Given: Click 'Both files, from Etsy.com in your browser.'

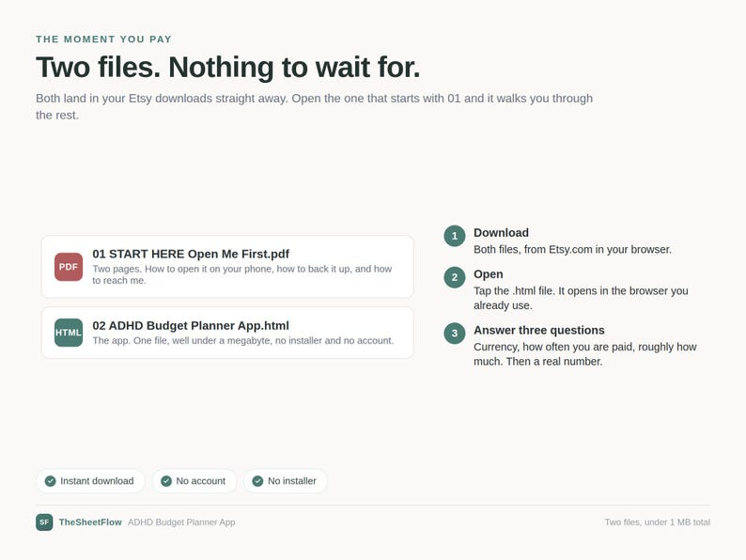Looking at the screenshot, I should (572, 249).
